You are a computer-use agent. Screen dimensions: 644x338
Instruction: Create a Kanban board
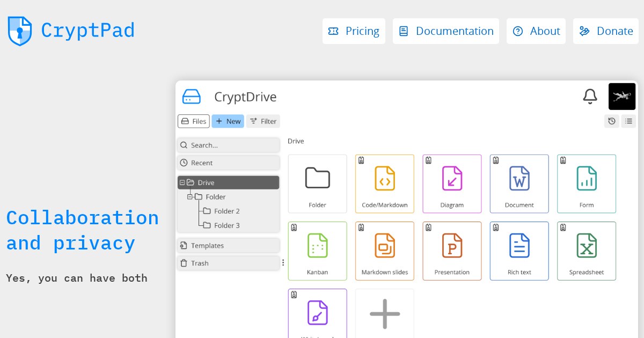point(318,251)
